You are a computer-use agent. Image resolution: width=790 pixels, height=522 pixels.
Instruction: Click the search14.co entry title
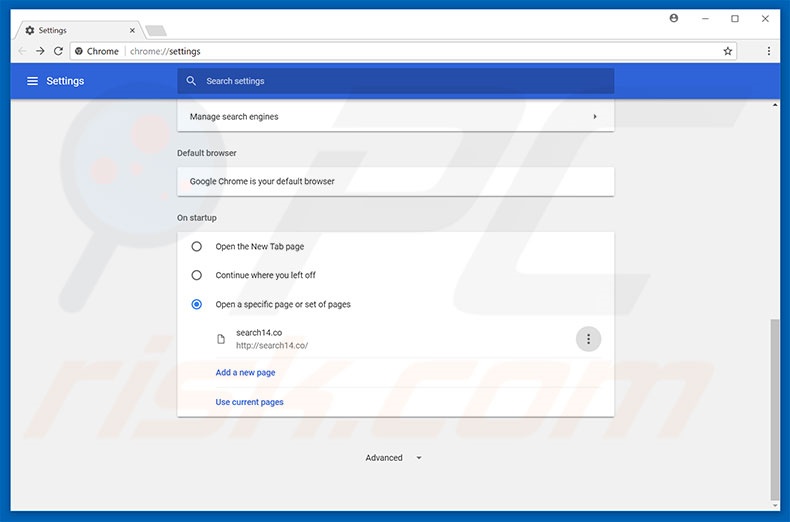point(259,333)
